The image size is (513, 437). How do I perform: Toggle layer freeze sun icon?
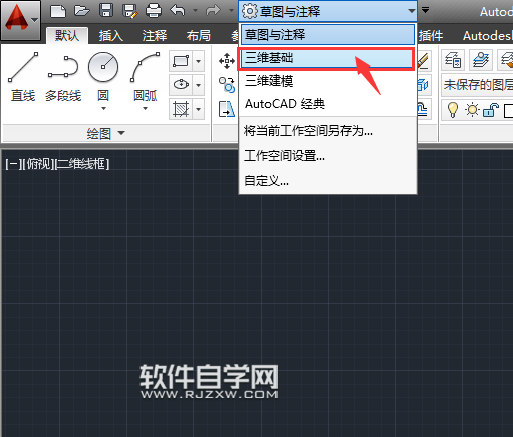pos(472,110)
